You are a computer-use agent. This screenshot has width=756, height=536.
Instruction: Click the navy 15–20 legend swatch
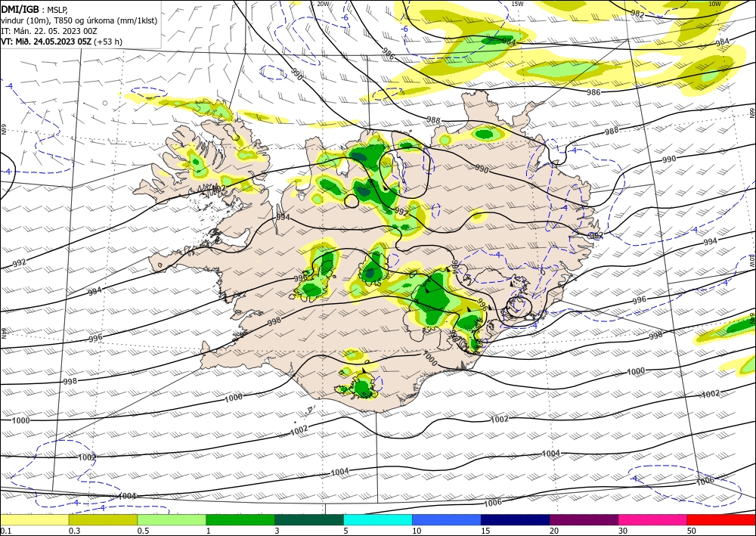point(515,519)
